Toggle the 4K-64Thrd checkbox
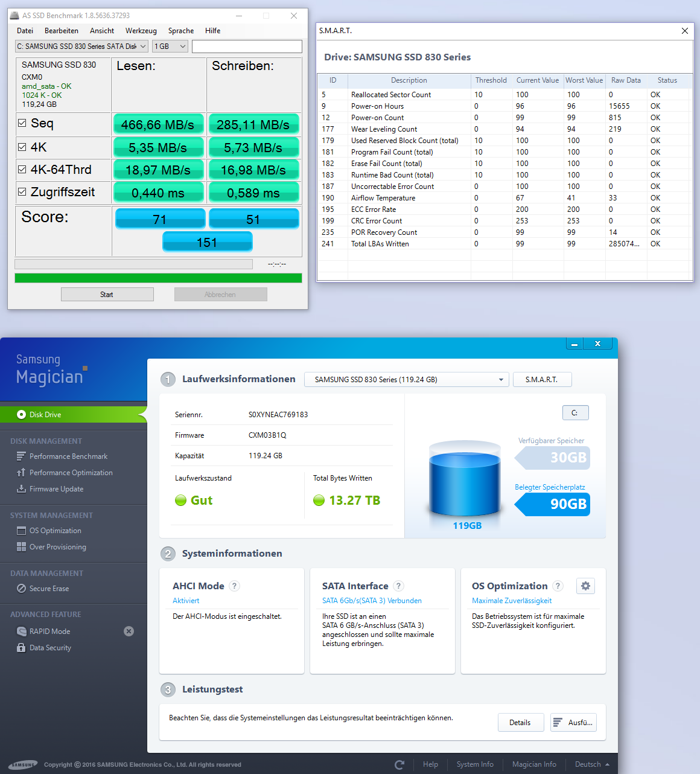The image size is (700, 774). (22, 170)
